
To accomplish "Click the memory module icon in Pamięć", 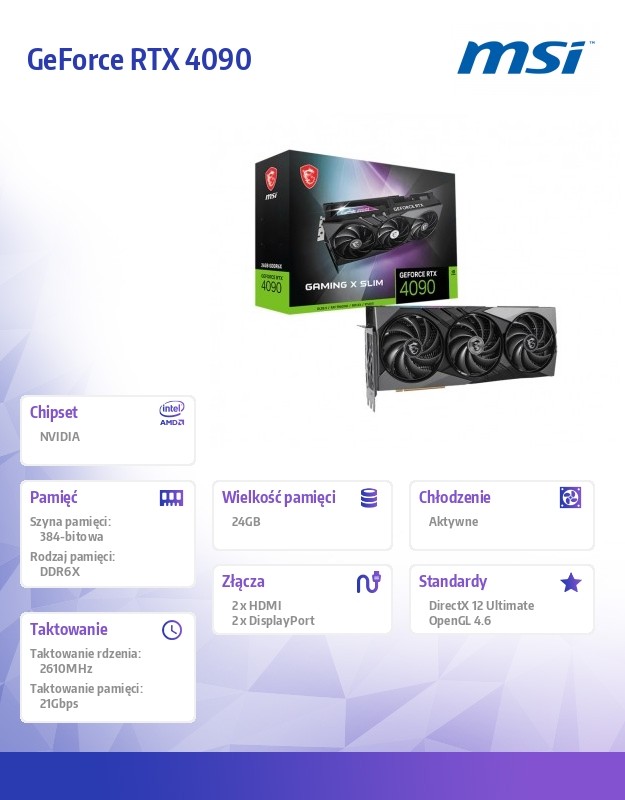I will pos(171,498).
